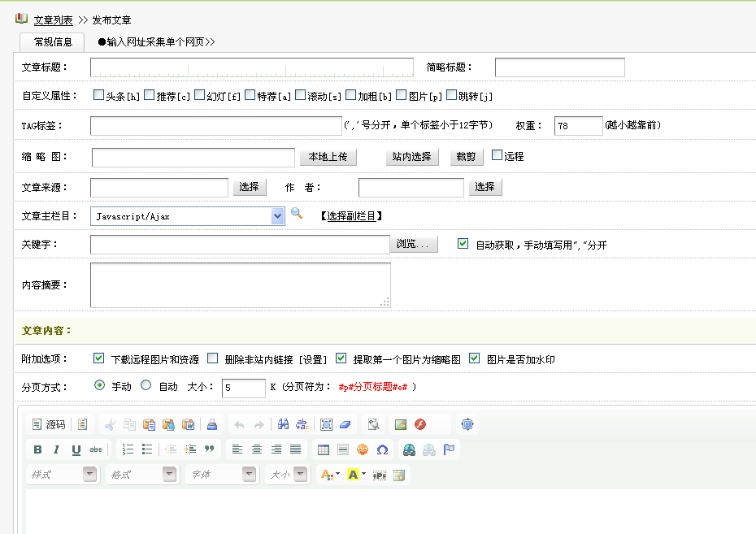Click the 本地上传 upload button
Viewport: 756px width, 534px height.
(328, 157)
